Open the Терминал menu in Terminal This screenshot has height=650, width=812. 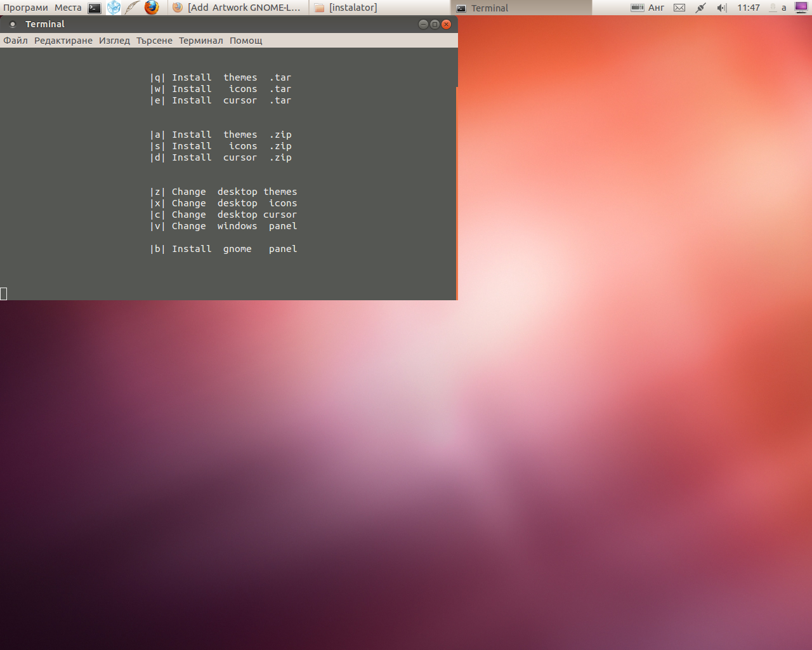[x=201, y=41]
